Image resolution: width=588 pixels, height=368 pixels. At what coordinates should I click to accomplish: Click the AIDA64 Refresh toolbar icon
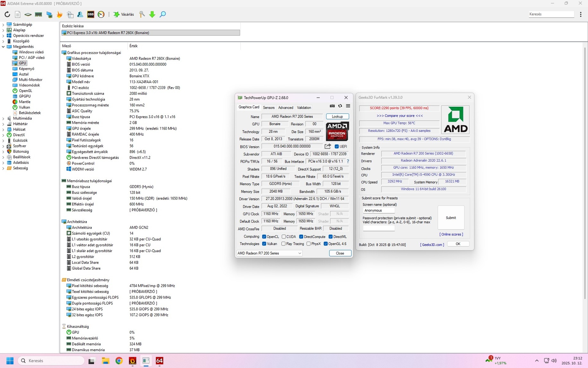pos(7,14)
